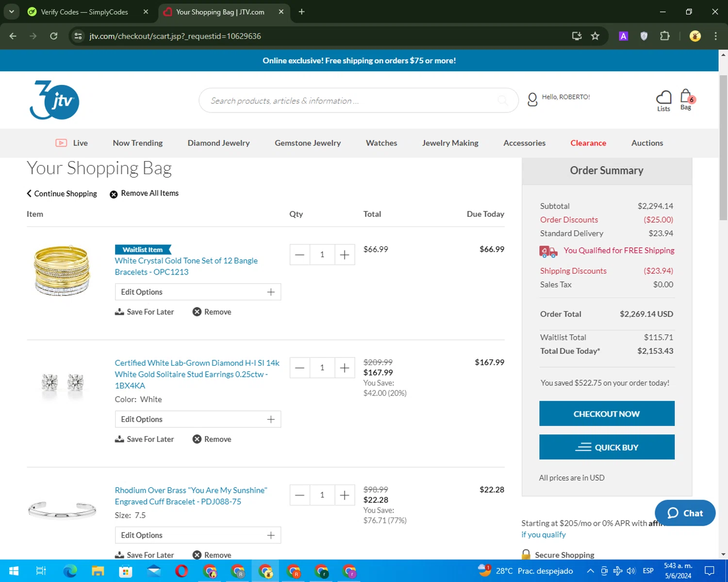Remove Cuff Bracelet from bag
728x582 pixels.
212,555
